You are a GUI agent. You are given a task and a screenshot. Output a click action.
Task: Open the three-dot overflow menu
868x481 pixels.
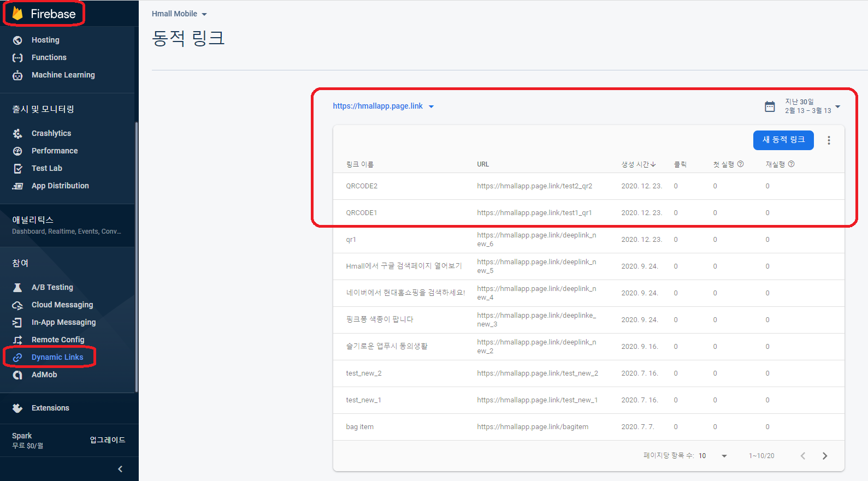pyautogui.click(x=829, y=140)
